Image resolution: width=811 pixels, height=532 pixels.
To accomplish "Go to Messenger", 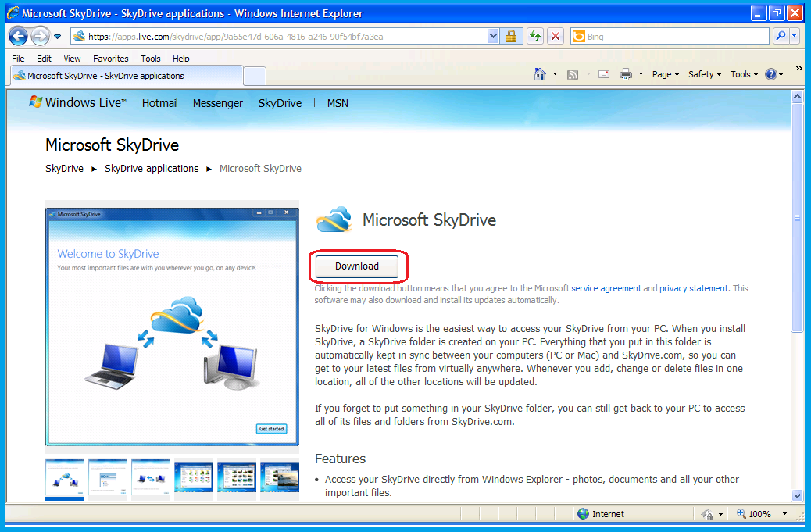I will [218, 103].
